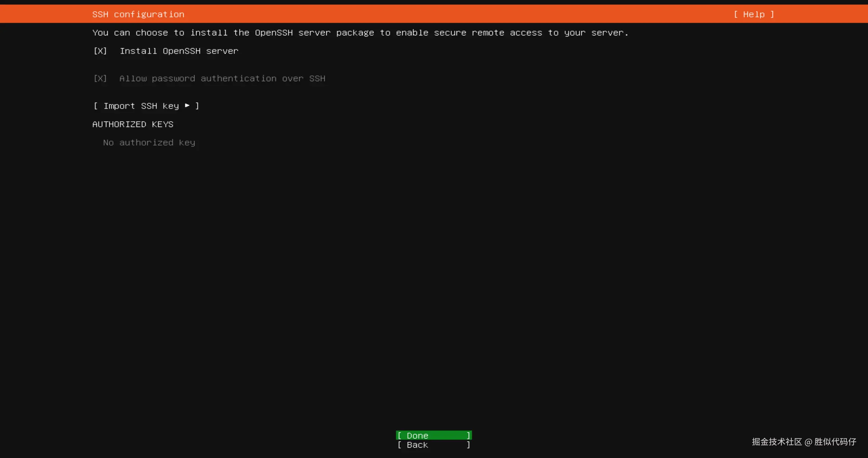Click the SSH configuration title
This screenshot has width=868, height=458.
(138, 14)
